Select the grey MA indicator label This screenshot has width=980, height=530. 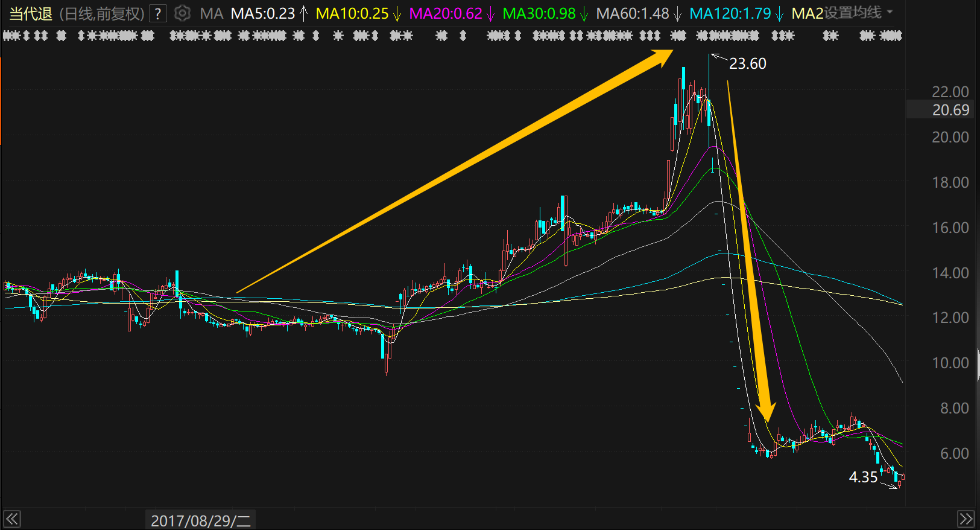point(211,13)
